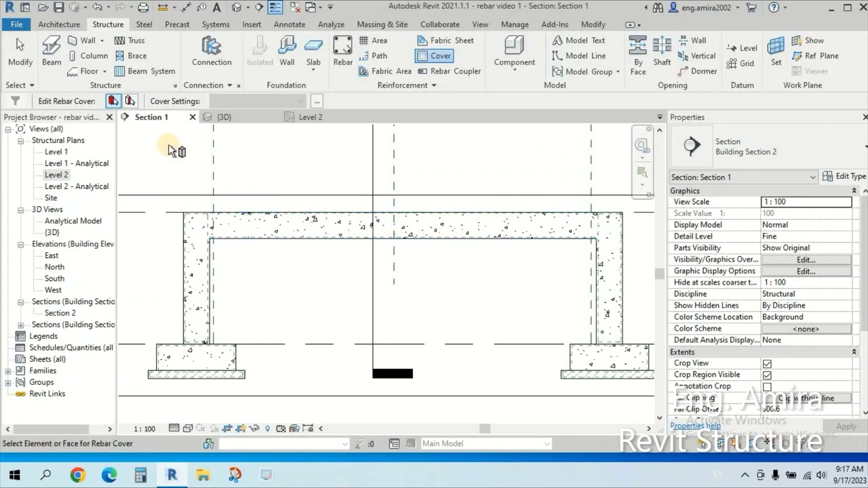Collapse the Structural Plans tree node
Screen dimensions: 868x488
click(x=21, y=140)
